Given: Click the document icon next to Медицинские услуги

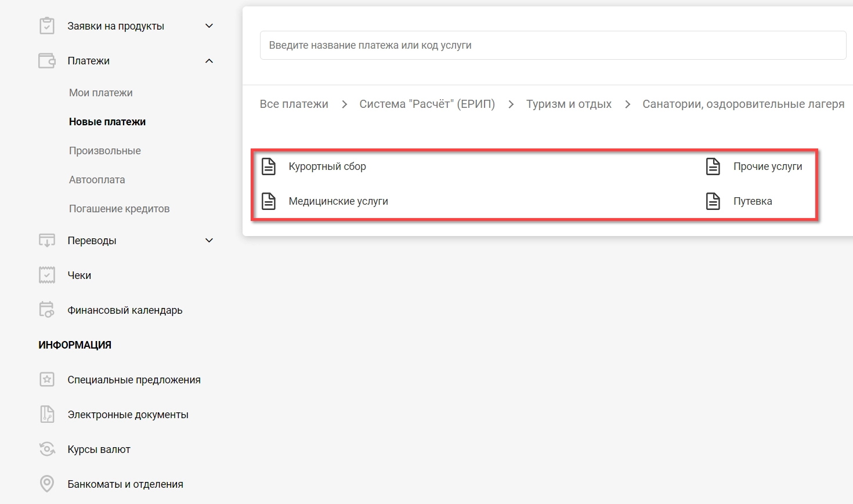Looking at the screenshot, I should (269, 201).
